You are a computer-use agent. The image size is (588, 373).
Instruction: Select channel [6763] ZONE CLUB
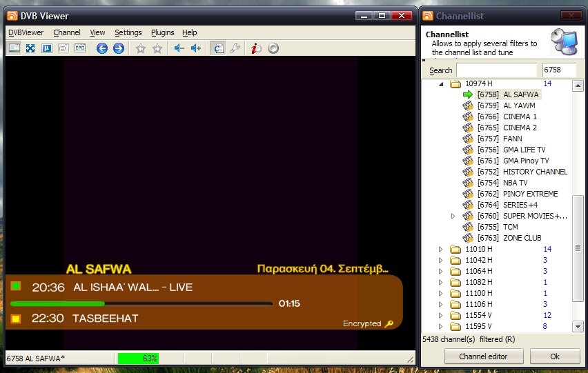pyautogui.click(x=509, y=238)
